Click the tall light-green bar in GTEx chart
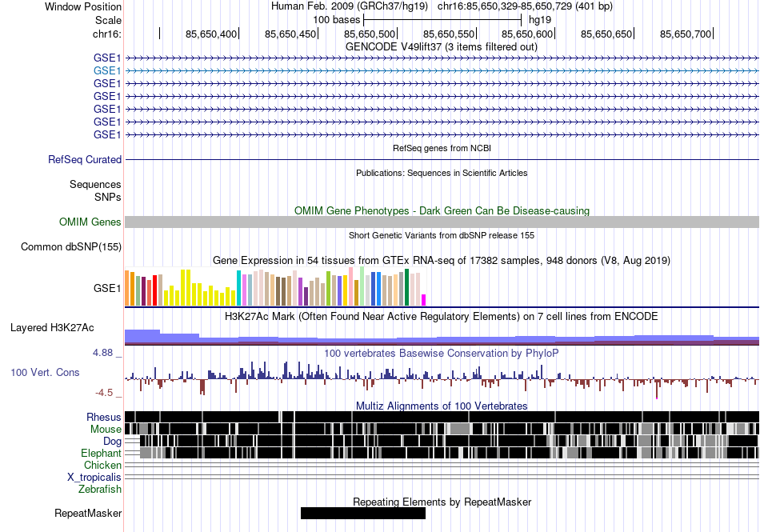760x532 pixels. pos(362,286)
